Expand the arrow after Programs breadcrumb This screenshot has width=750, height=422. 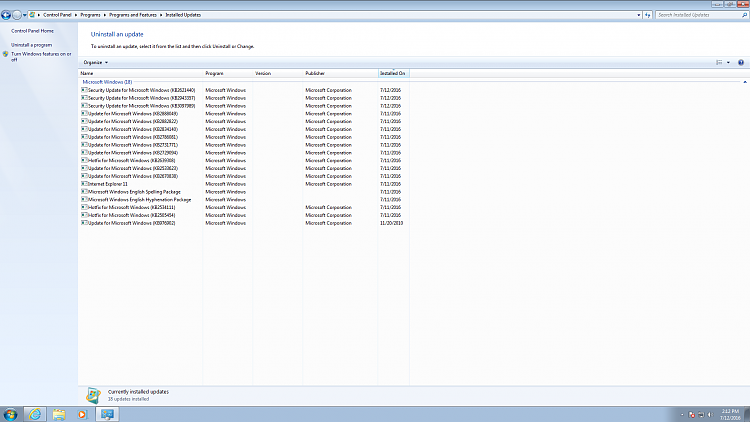coord(105,15)
